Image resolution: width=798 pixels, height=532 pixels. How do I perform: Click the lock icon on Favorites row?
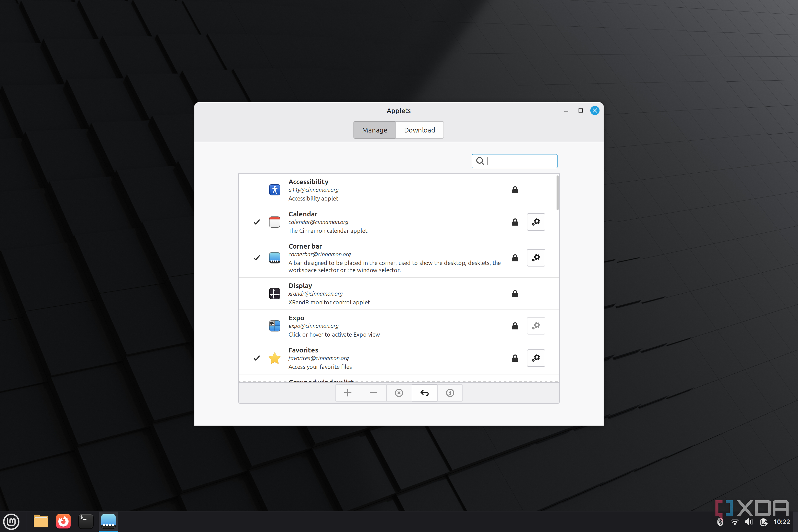click(515, 358)
